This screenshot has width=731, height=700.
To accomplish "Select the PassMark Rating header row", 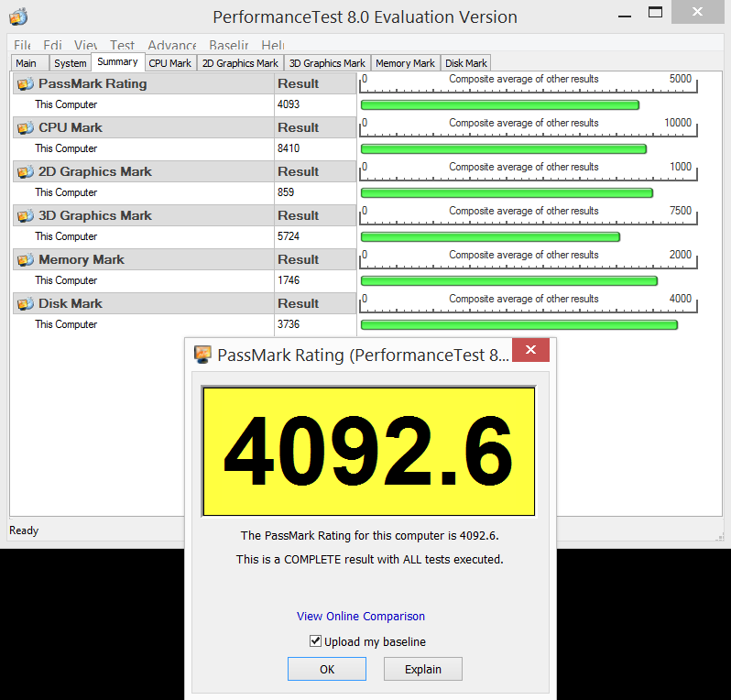I will 144,84.
